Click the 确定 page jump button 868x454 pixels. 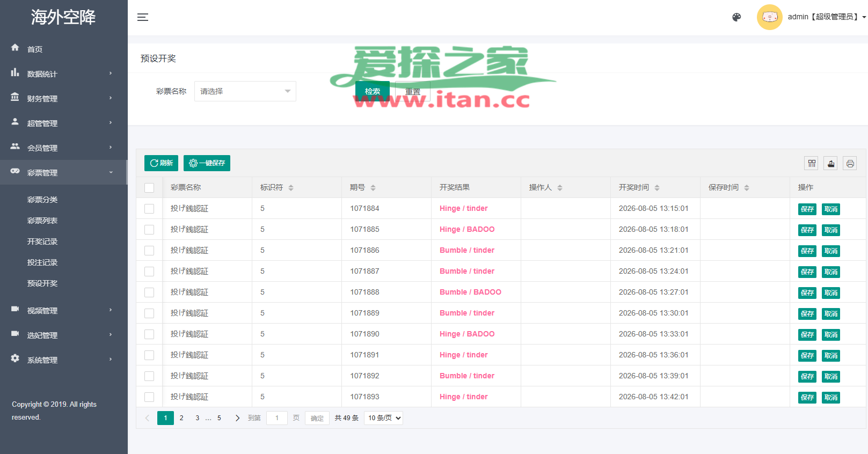tap(317, 418)
